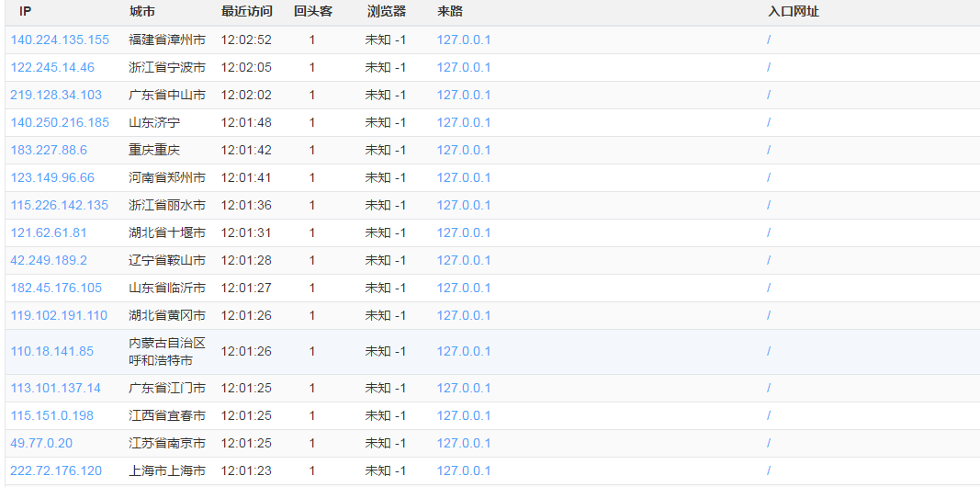Open 127.0.0.1 source for 重庆重庆 row
This screenshot has width=980, height=487.
pyautogui.click(x=464, y=150)
